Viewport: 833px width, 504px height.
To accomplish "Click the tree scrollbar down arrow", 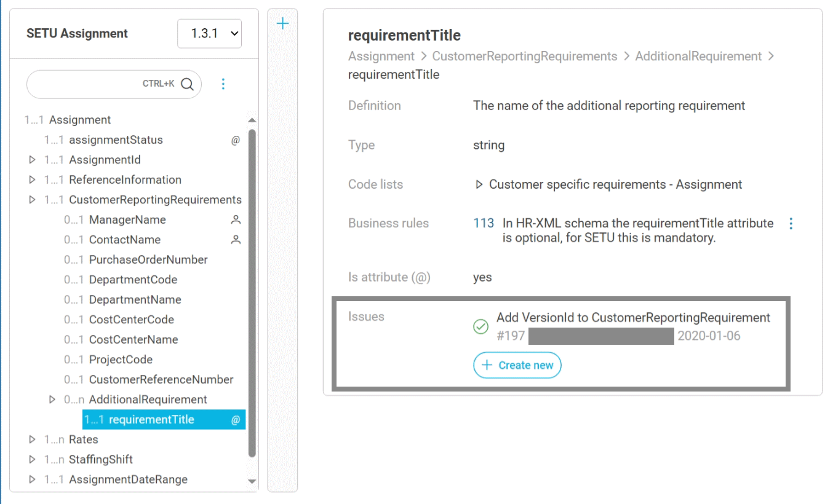I will (x=252, y=481).
